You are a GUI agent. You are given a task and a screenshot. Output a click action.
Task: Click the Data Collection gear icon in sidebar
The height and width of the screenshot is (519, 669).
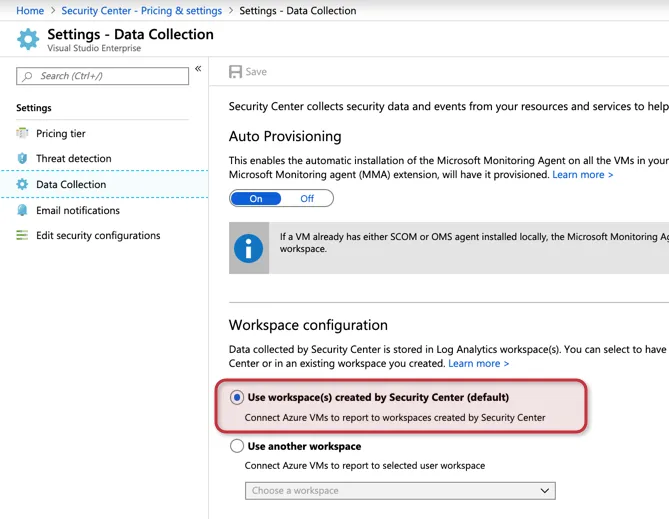[x=22, y=184]
